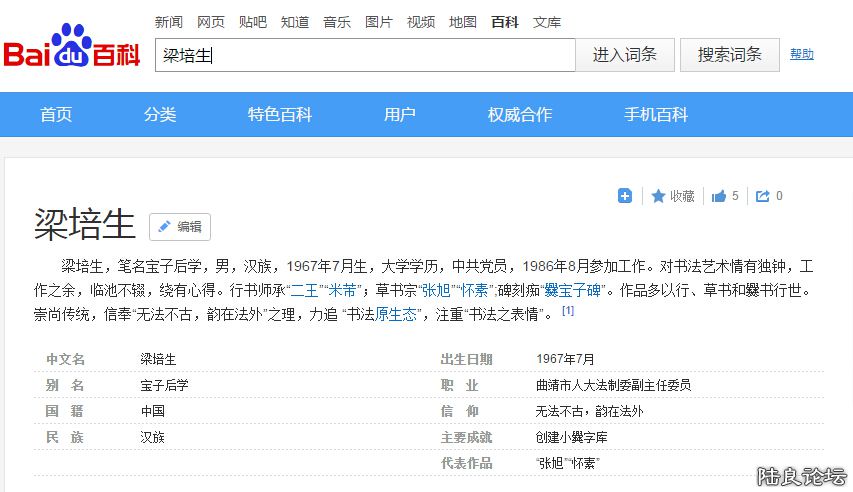Open the 贴吧 top link
The image size is (853, 492).
[x=252, y=22]
